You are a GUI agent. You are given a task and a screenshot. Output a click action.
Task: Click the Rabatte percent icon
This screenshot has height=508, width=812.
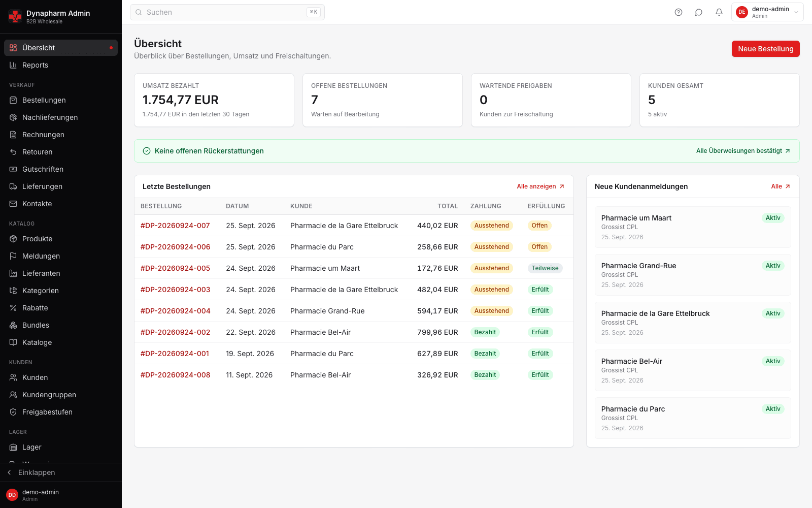[13, 308]
